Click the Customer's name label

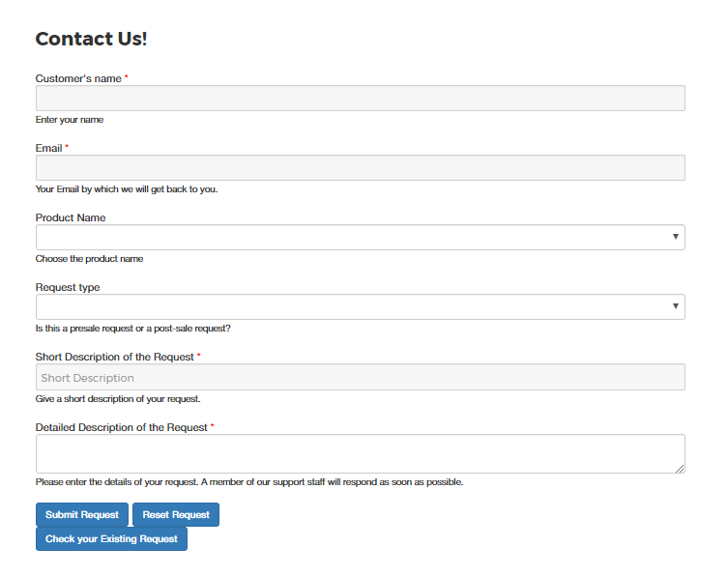78,78
